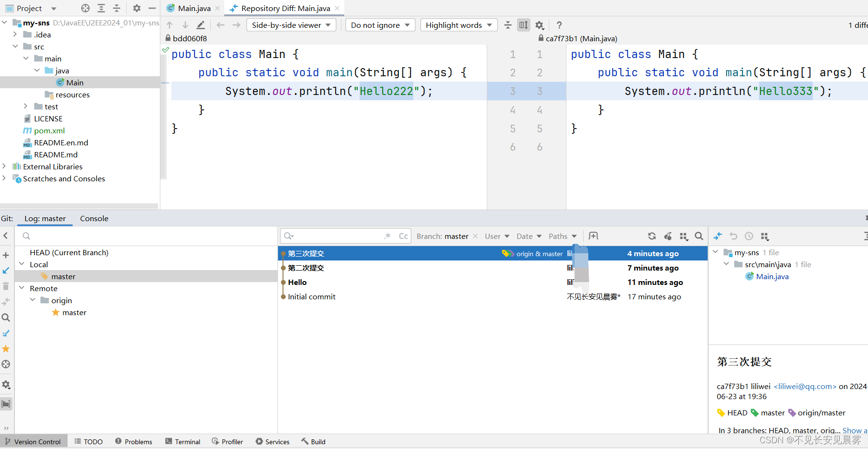The width and height of the screenshot is (868, 449).
Task: Refresh the Git log
Action: [652, 236]
